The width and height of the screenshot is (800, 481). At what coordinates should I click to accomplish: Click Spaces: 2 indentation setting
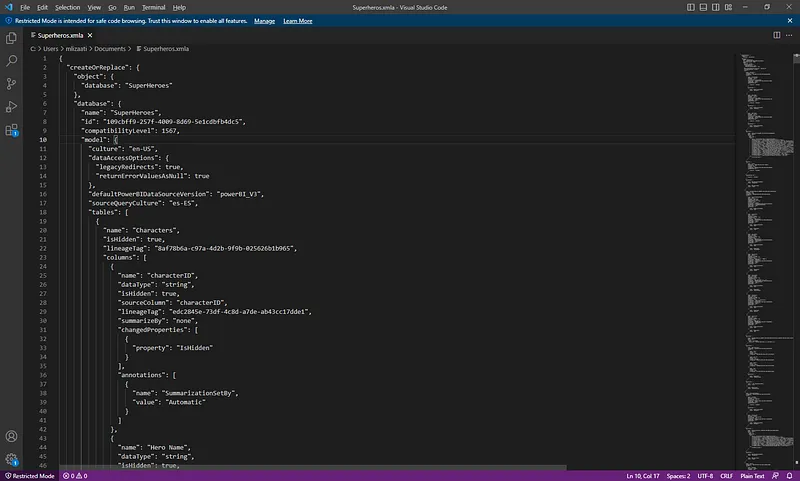click(678, 476)
